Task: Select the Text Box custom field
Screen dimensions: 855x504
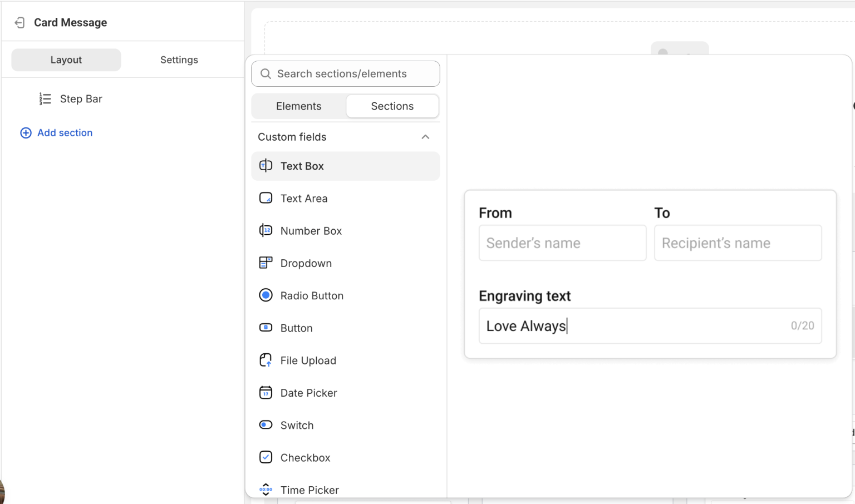Action: 302,166
